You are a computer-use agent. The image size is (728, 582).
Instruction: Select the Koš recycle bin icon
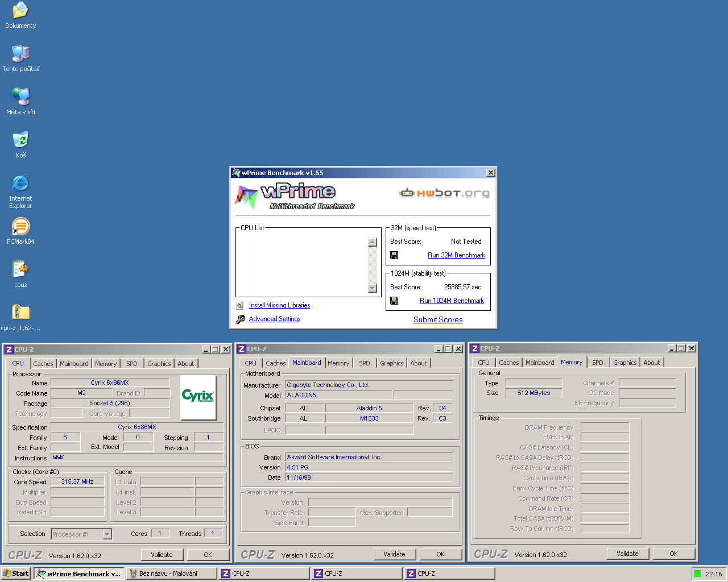click(x=20, y=140)
